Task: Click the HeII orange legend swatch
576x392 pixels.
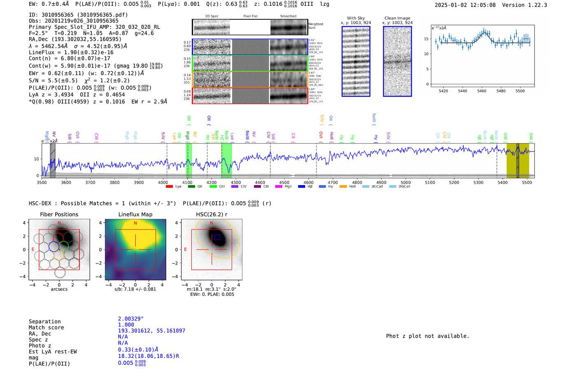Action: tap(343, 186)
